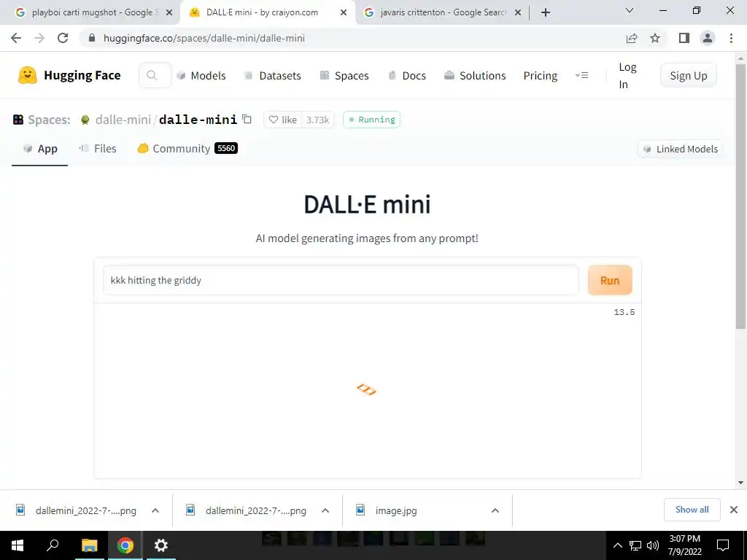The image size is (747, 560).
Task: Open the Linked Models dropdown
Action: pos(681,149)
